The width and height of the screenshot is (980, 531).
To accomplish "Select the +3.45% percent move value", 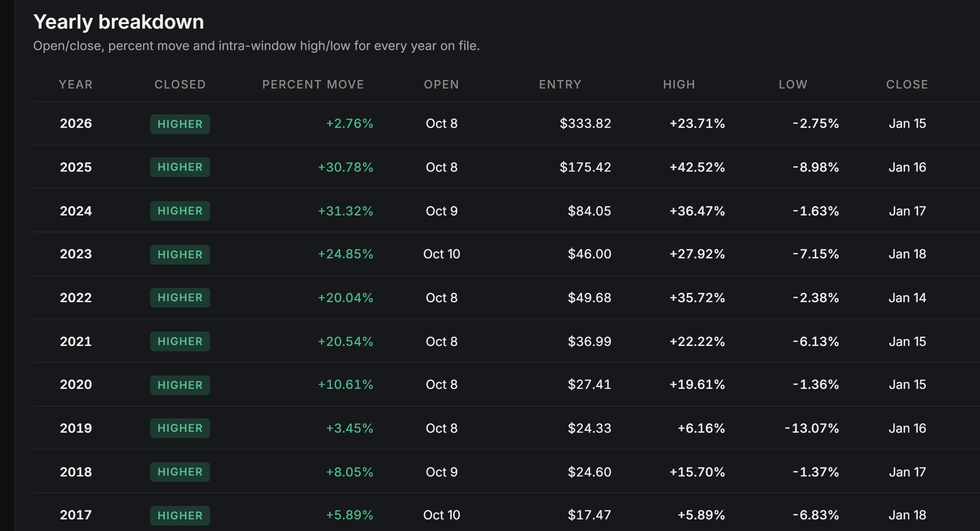I will tap(349, 428).
